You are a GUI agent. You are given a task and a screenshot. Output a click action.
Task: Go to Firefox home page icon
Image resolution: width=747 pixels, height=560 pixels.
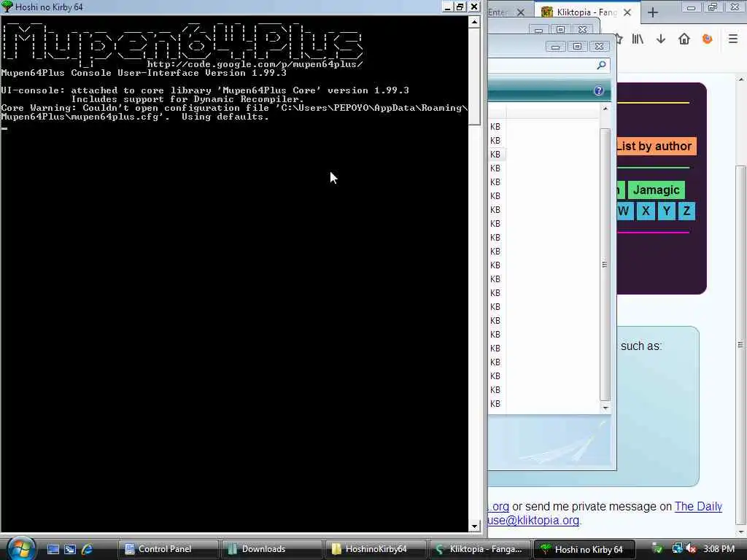[x=684, y=39]
